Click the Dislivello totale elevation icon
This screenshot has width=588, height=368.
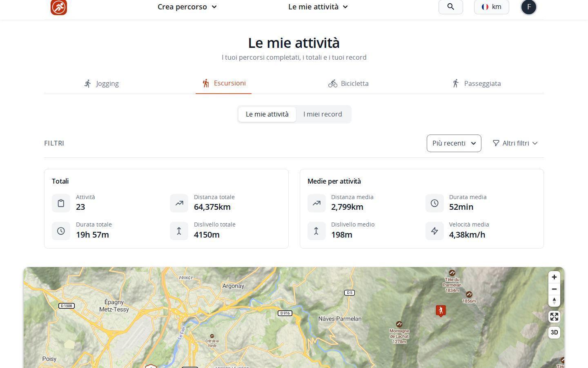179,231
